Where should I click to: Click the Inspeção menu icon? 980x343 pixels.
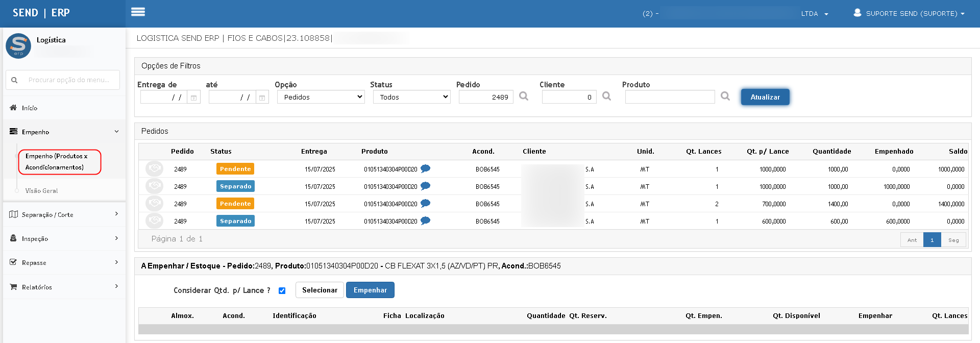13,238
